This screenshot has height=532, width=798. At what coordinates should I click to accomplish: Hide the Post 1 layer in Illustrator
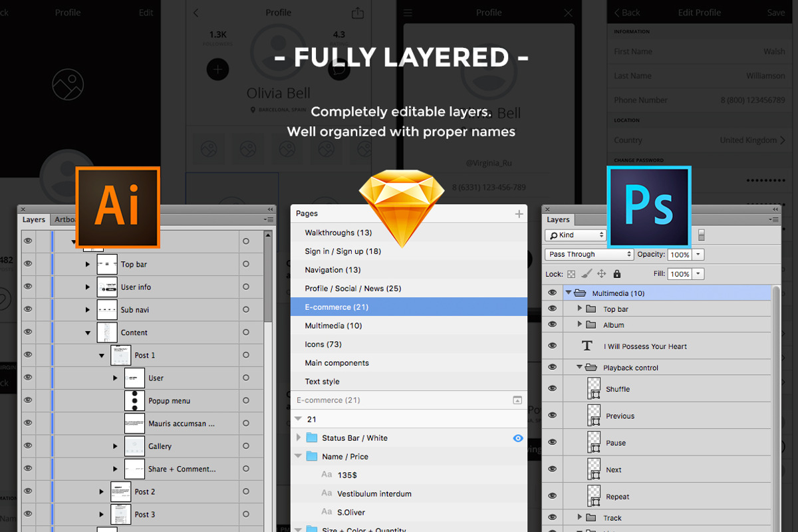coord(28,354)
